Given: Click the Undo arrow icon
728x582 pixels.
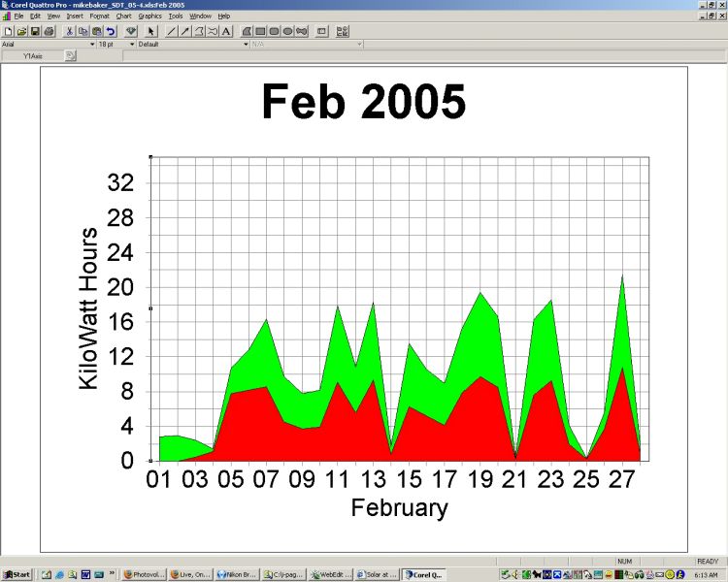Looking at the screenshot, I should (111, 31).
